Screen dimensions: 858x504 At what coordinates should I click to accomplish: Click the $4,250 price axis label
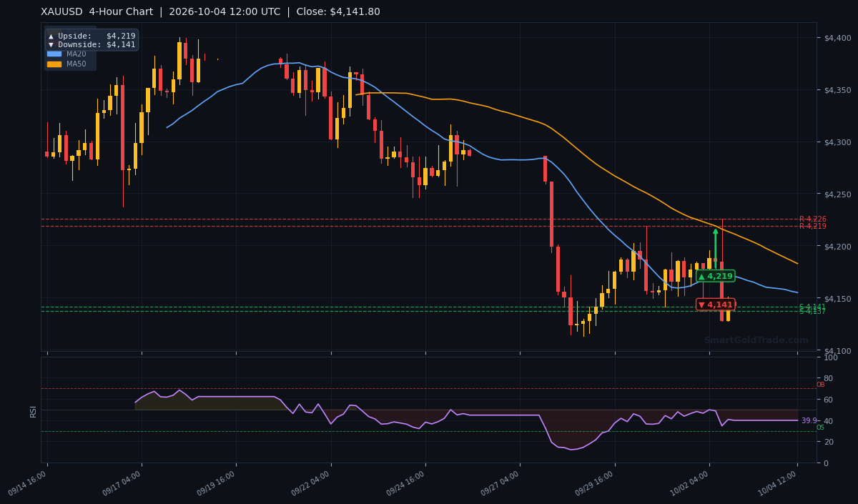tap(837, 194)
